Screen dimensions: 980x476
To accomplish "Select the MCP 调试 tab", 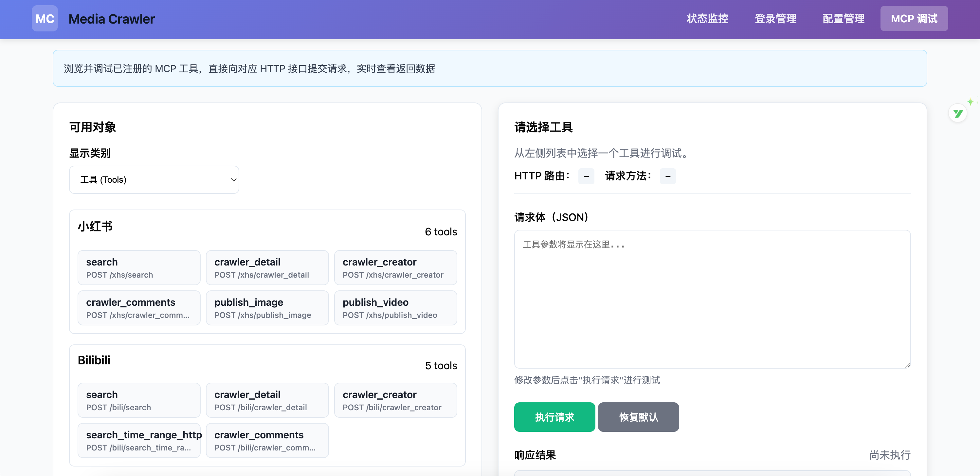I will 914,19.
